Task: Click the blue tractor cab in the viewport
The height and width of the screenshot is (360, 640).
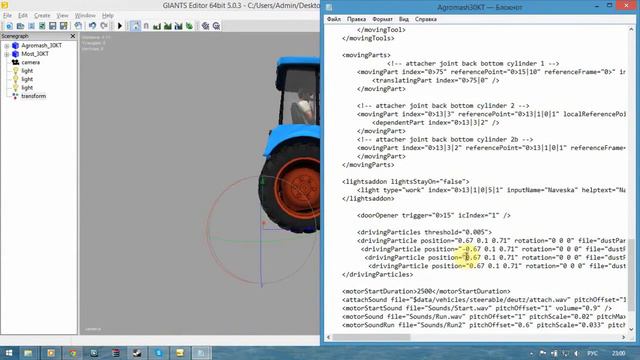Action: click(298, 92)
